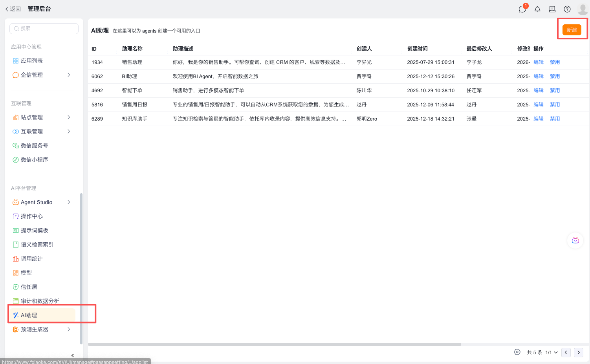This screenshot has height=364, width=590.
Task: Click the table column settings icon
Action: tap(517, 352)
